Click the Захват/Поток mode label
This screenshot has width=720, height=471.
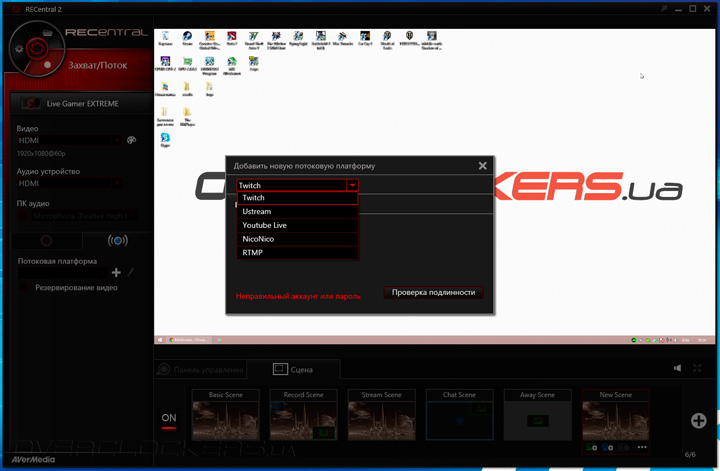coord(98,65)
